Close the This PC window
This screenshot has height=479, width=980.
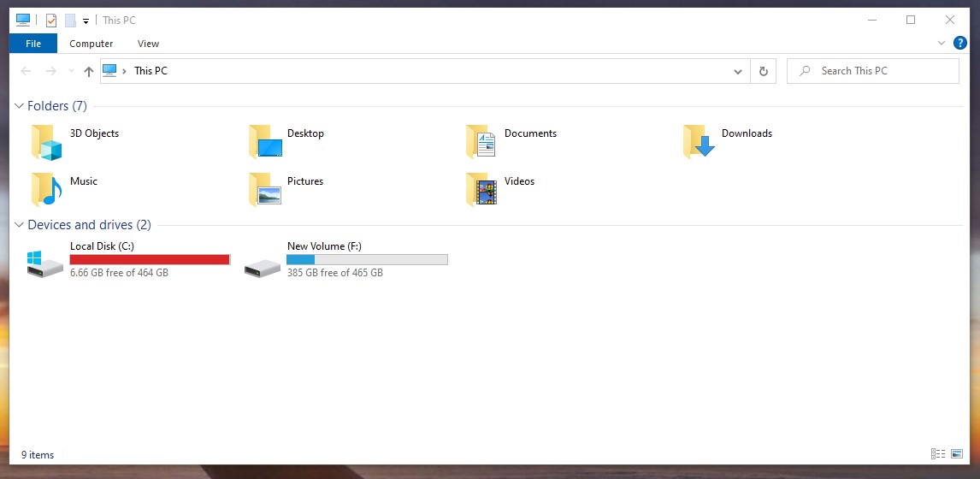[x=950, y=20]
